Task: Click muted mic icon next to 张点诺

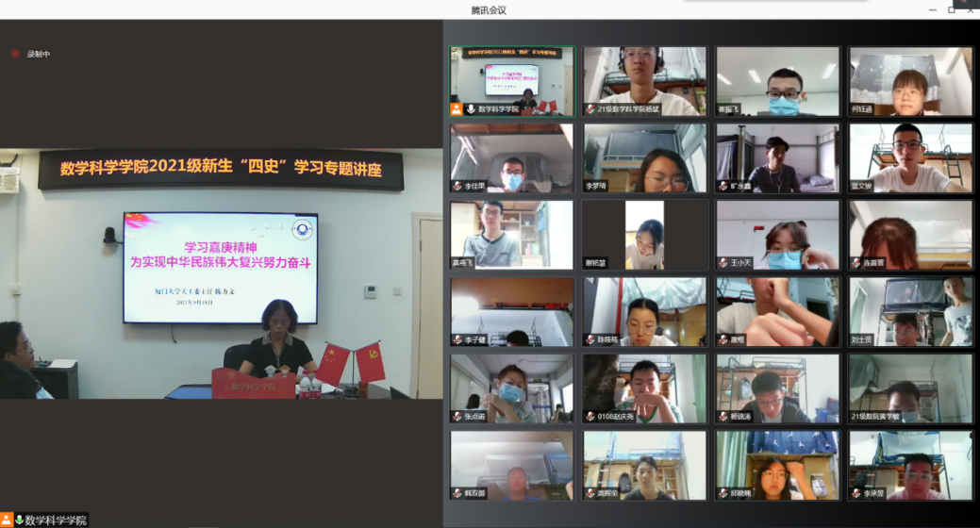Action: click(457, 416)
